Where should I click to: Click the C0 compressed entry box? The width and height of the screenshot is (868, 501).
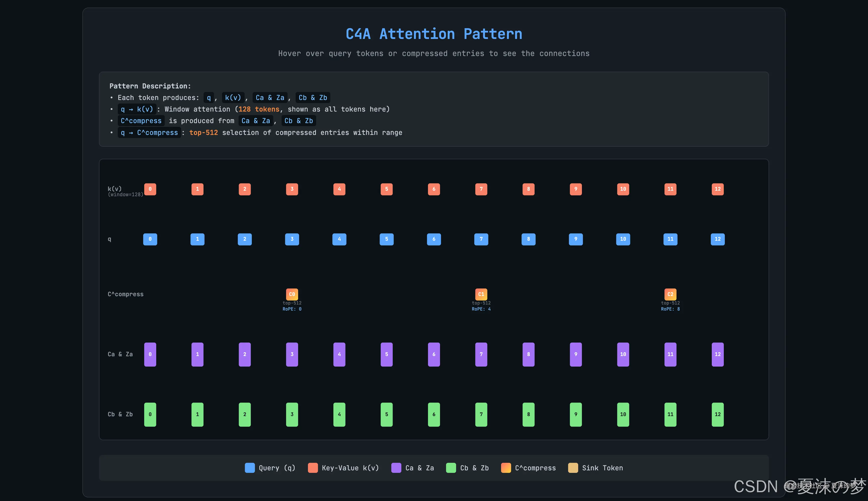coord(292,294)
